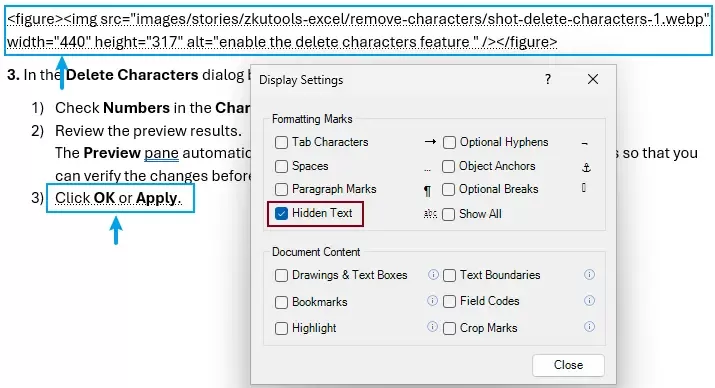
Task: Click the paragraph mark pilcrow symbol
Action: (x=427, y=191)
